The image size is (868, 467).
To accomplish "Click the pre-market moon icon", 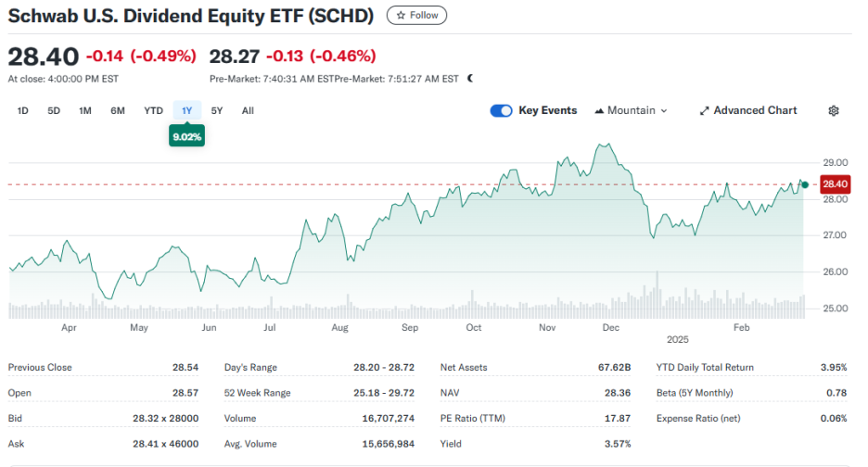I will point(470,79).
